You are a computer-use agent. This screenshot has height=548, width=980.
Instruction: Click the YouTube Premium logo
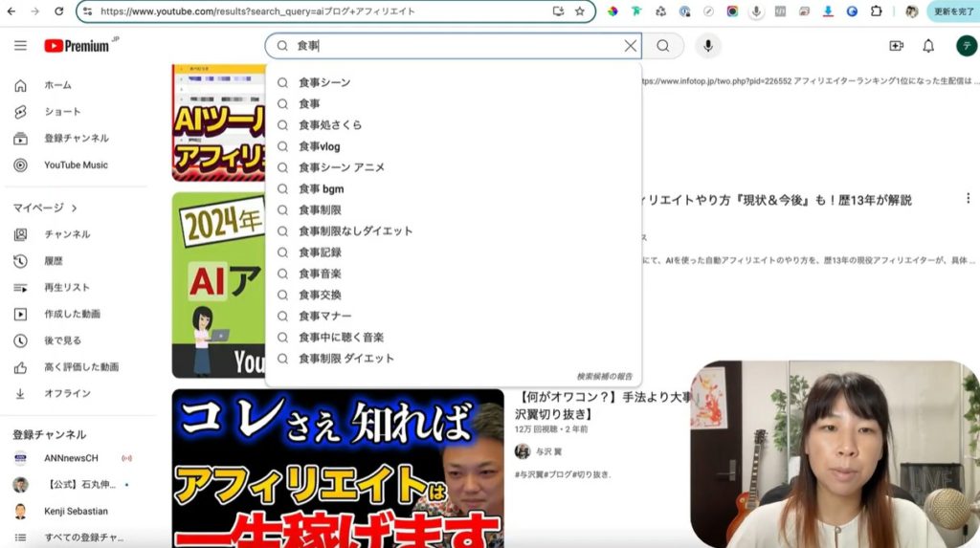76,46
